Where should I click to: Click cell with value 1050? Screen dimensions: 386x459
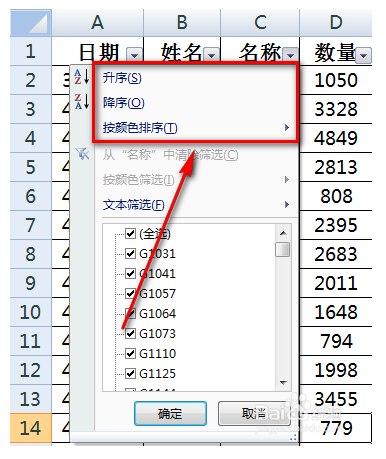click(x=336, y=80)
